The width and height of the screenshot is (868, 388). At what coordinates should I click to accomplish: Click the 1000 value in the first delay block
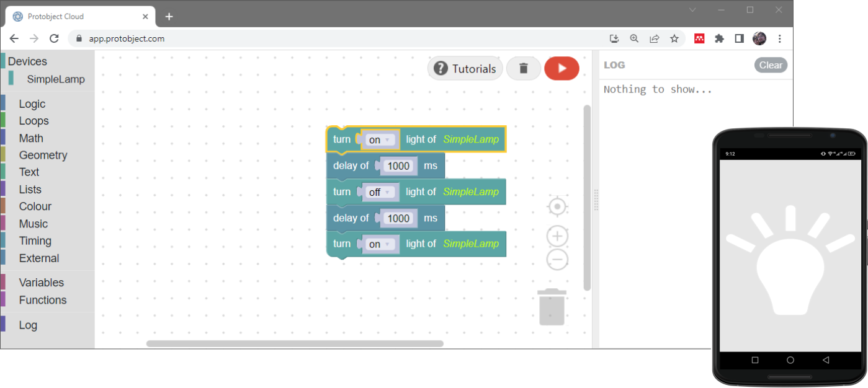[x=398, y=166]
